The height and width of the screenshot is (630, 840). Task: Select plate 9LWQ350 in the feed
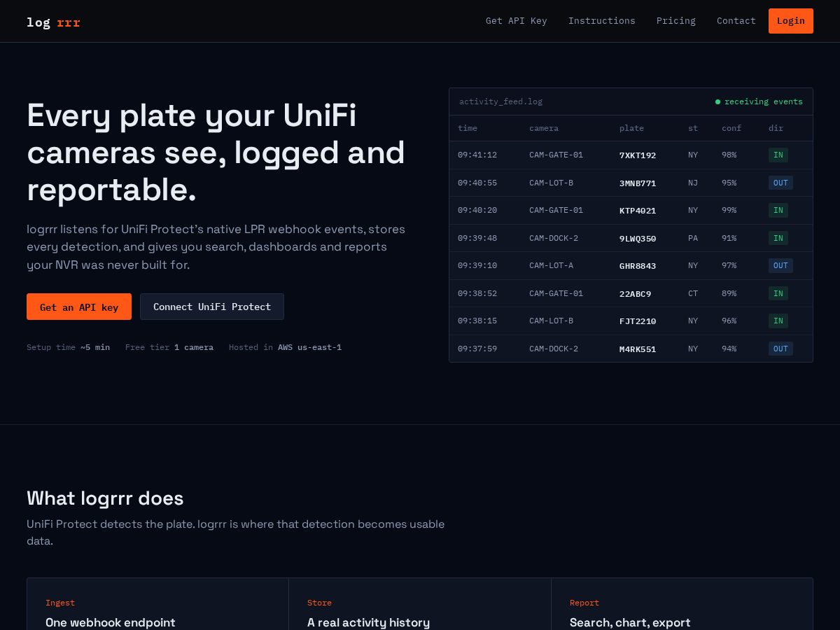[x=638, y=238]
